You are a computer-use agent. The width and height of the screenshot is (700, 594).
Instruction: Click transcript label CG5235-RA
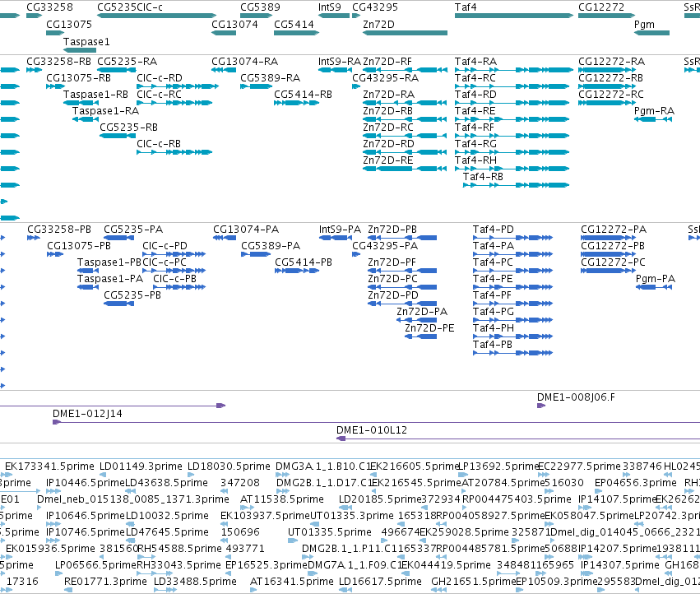tap(127, 61)
